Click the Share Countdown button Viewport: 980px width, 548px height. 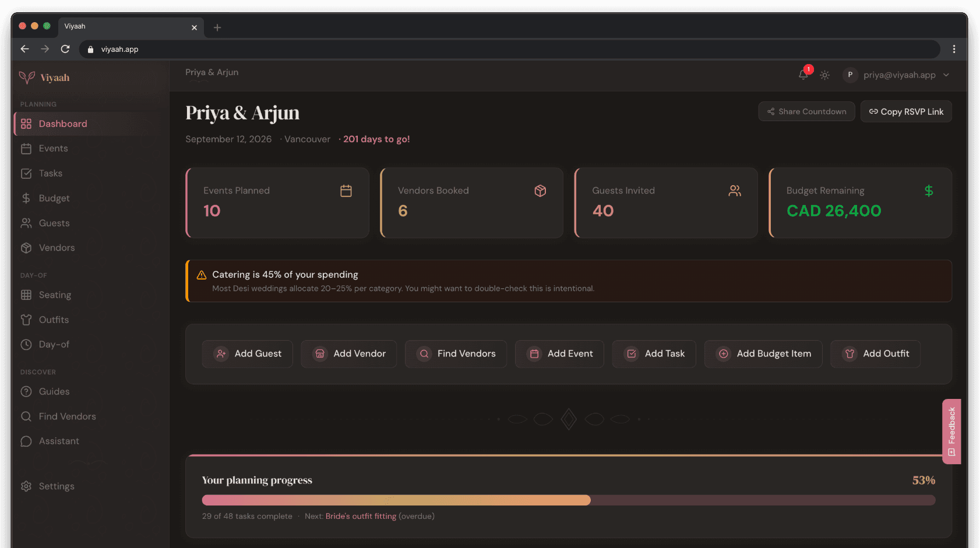click(x=806, y=111)
